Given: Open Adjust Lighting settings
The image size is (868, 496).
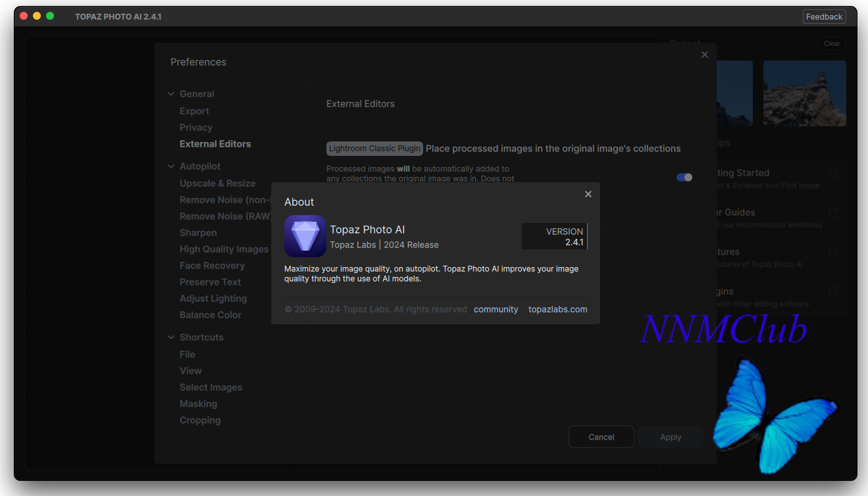Looking at the screenshot, I should [213, 299].
